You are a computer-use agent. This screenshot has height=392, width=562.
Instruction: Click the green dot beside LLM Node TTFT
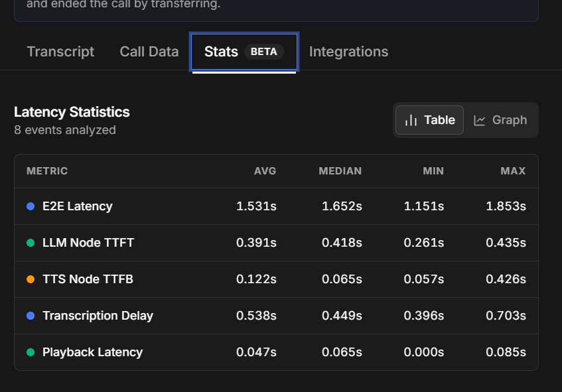coord(31,243)
